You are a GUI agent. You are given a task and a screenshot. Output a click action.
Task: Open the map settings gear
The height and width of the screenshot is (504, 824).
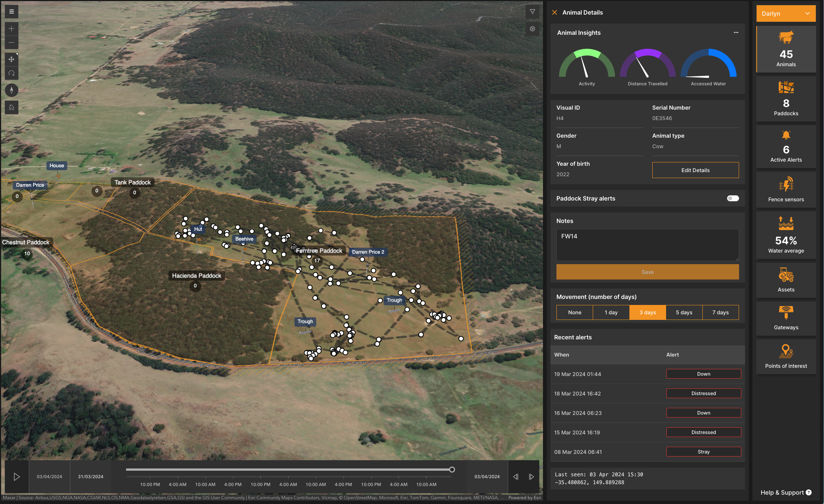pyautogui.click(x=532, y=29)
